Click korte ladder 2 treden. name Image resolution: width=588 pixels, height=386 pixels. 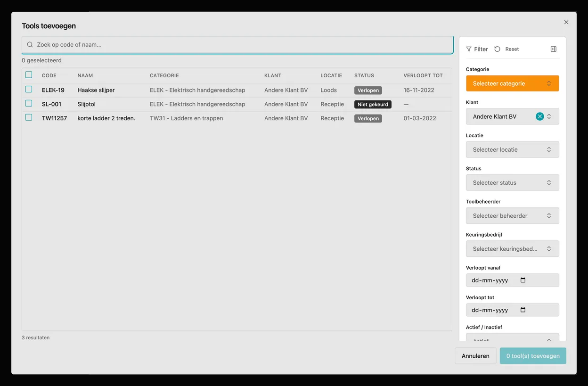[106, 118]
